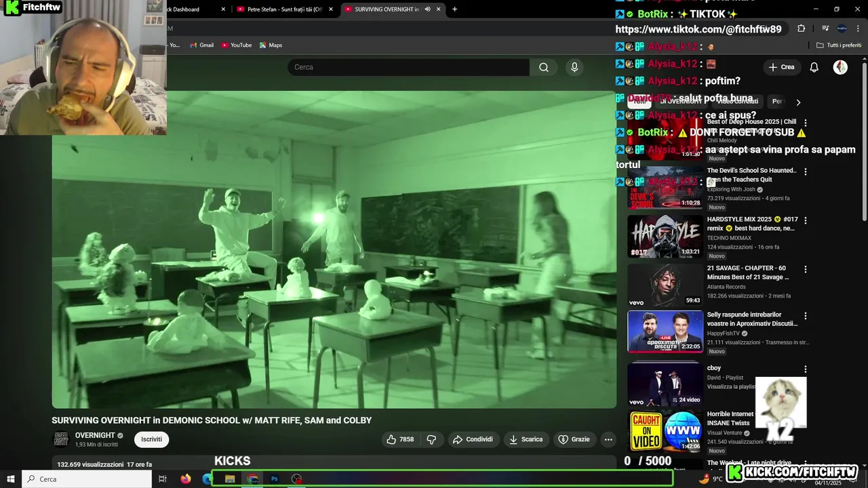Screen dimensions: 868x488
Task: Open the Chrome profile icon in toolbar
Action: point(842,28)
